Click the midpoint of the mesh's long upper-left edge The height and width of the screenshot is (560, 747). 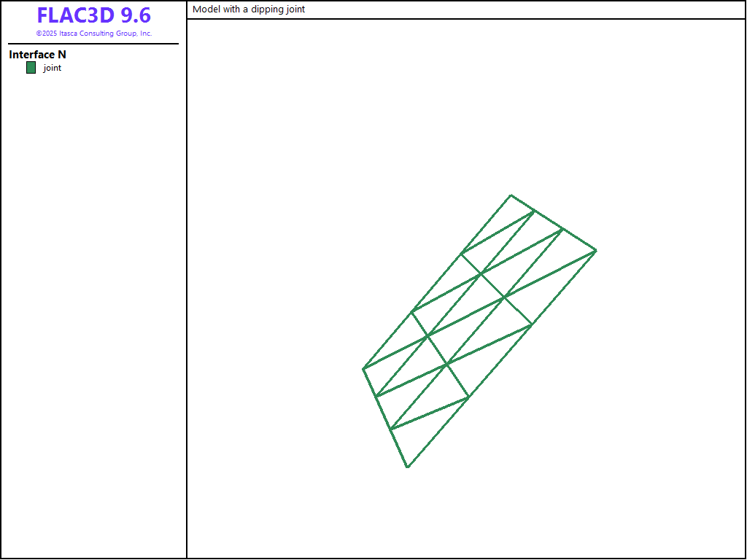click(436, 282)
